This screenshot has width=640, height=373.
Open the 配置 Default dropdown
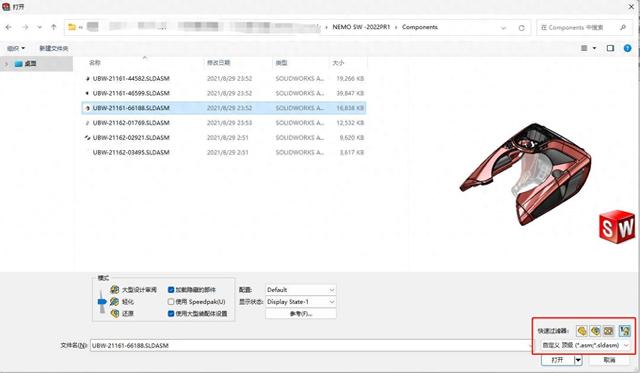pos(301,290)
